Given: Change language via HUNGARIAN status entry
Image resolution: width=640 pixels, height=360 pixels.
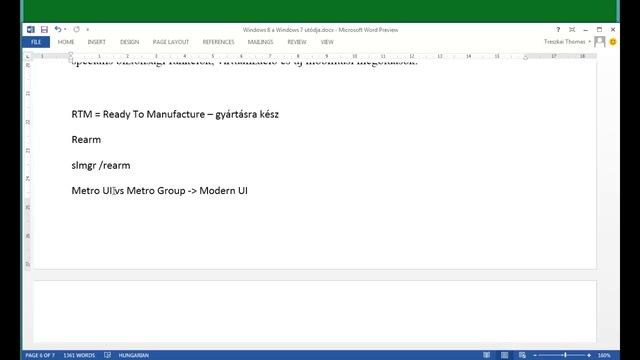Looking at the screenshot, I should point(133,355).
